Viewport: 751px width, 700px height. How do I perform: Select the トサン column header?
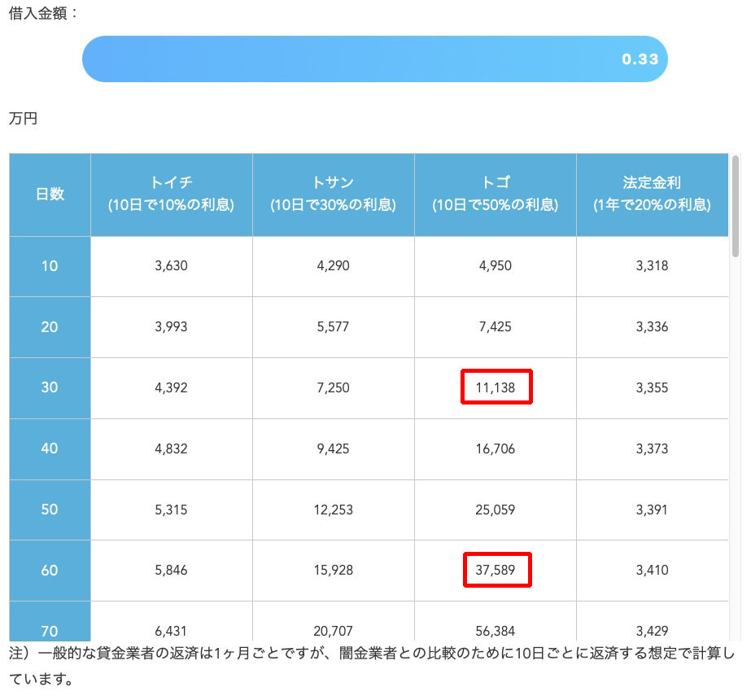[333, 195]
